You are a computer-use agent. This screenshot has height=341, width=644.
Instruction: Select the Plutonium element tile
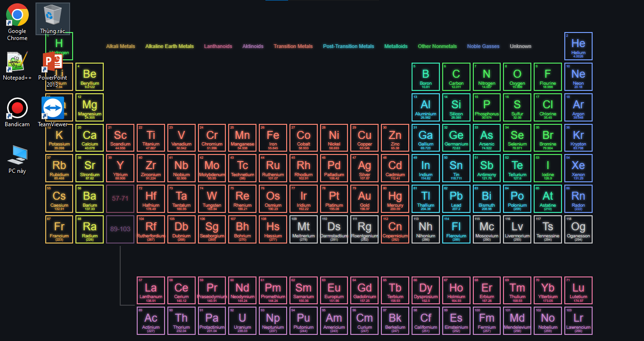tap(304, 321)
